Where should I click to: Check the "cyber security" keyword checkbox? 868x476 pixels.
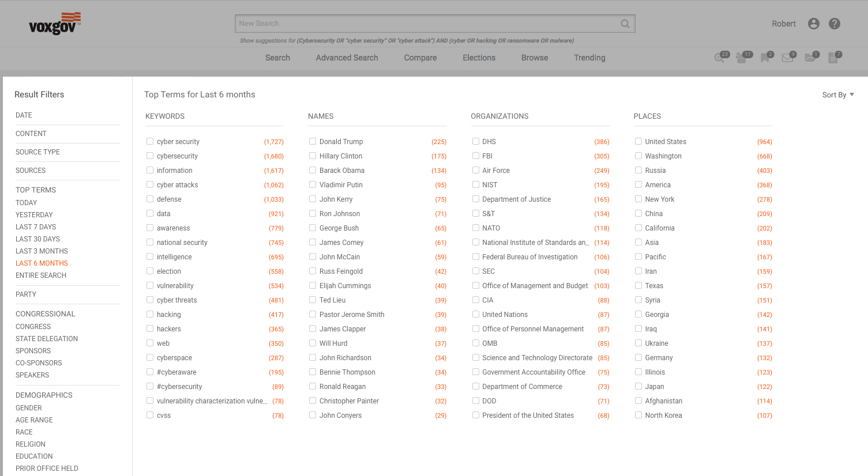point(150,141)
